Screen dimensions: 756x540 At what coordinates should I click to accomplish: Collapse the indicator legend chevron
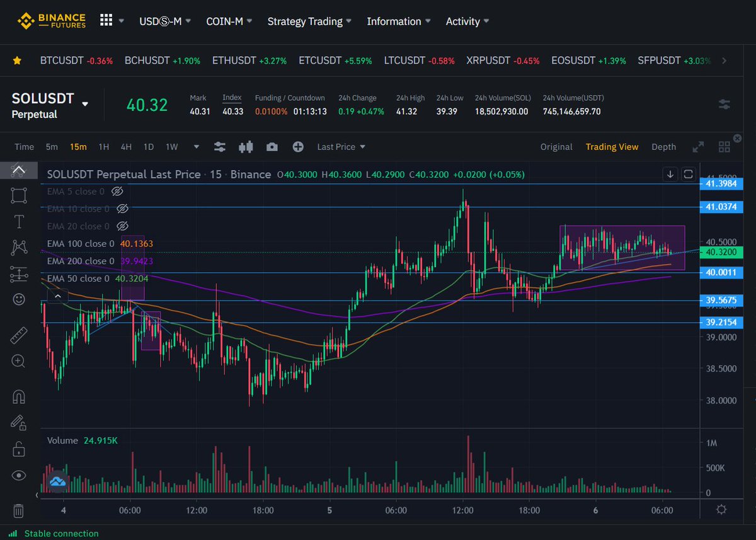point(57,295)
